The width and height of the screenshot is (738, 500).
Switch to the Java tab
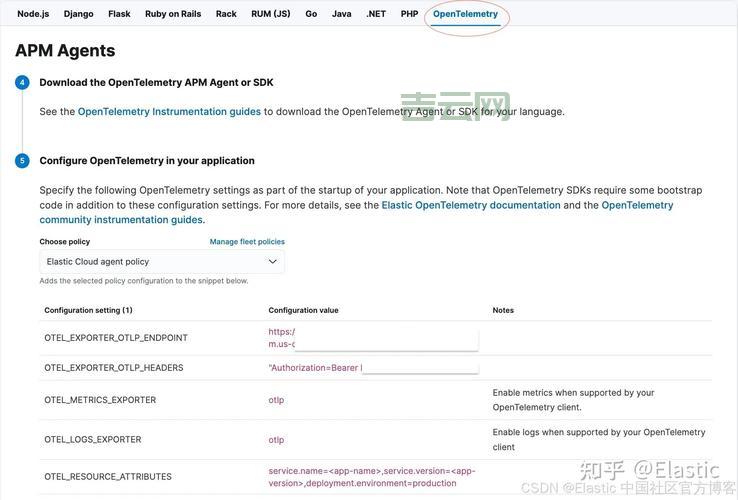(341, 14)
